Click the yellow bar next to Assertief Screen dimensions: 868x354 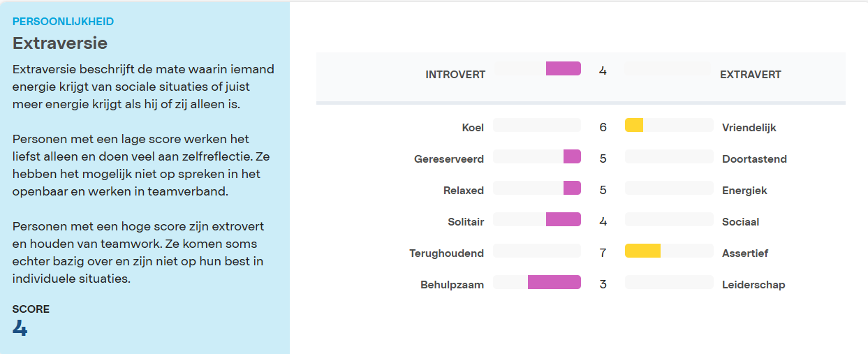[642, 251]
